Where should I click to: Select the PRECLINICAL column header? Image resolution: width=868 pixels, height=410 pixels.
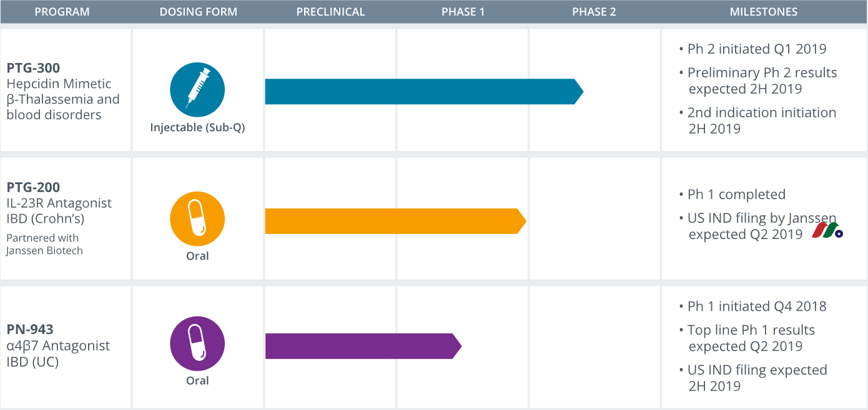tap(330, 12)
